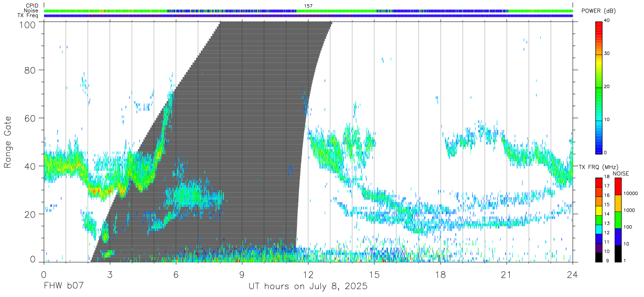Image resolution: width=644 pixels, height=297 pixels.
Task: Click "UT hours on July 8, 2025" caption
Action: [x=308, y=286]
